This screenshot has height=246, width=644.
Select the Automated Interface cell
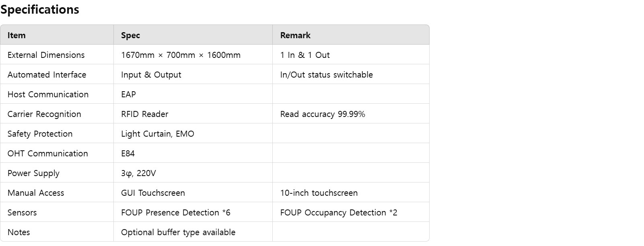coord(57,74)
